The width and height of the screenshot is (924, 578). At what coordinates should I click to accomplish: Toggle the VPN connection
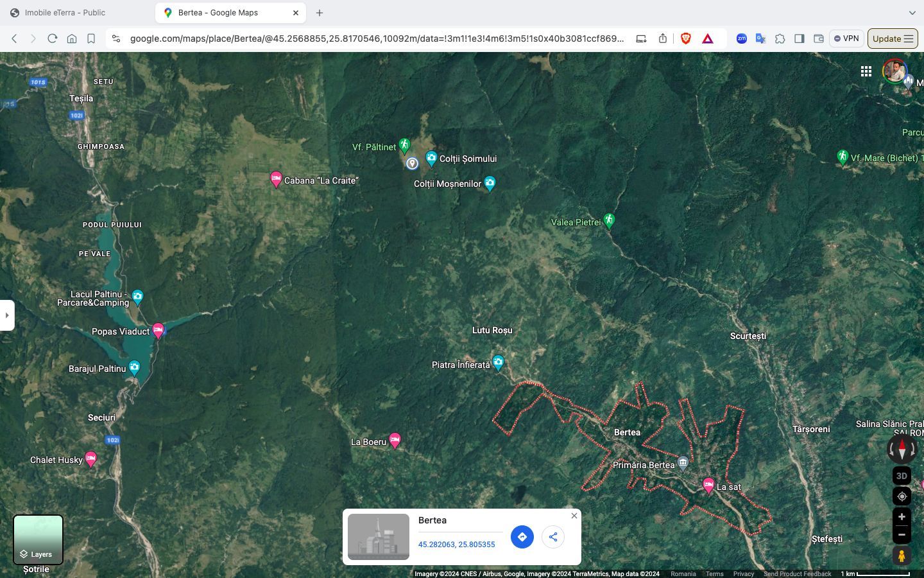click(846, 39)
